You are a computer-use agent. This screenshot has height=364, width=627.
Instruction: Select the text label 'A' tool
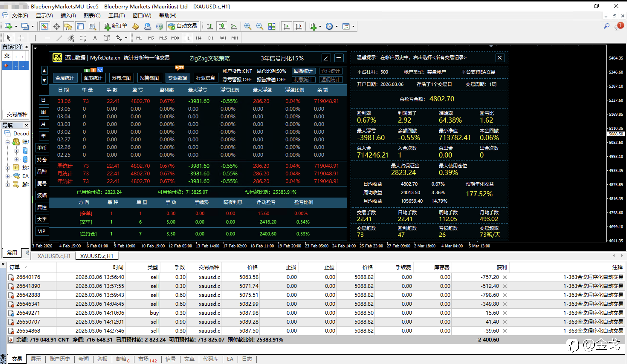click(95, 38)
